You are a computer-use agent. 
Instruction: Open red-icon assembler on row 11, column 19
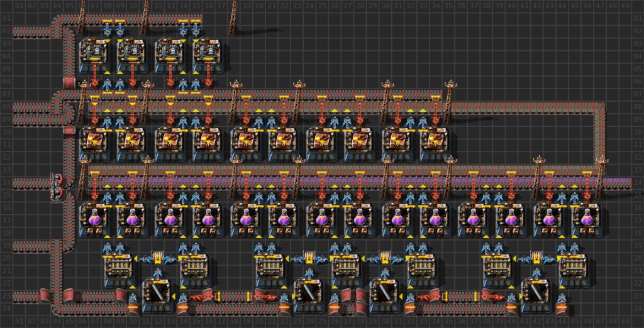click(x=245, y=143)
